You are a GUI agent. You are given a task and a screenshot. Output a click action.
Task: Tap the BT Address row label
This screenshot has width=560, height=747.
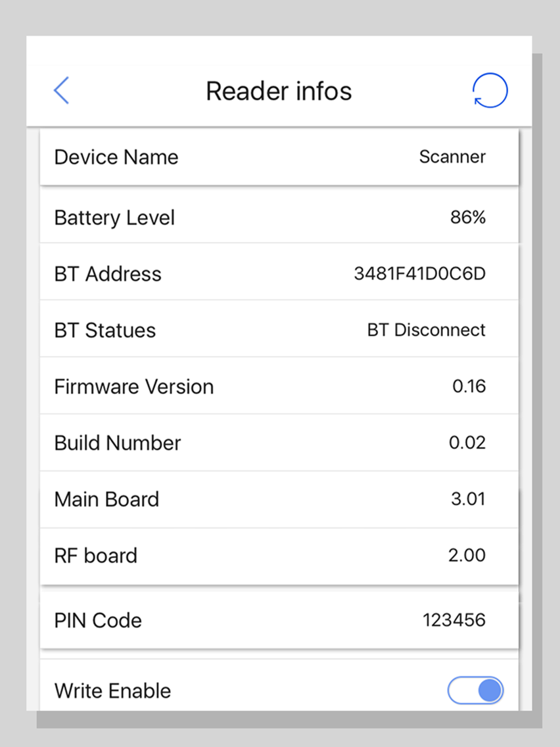pyautogui.click(x=108, y=274)
